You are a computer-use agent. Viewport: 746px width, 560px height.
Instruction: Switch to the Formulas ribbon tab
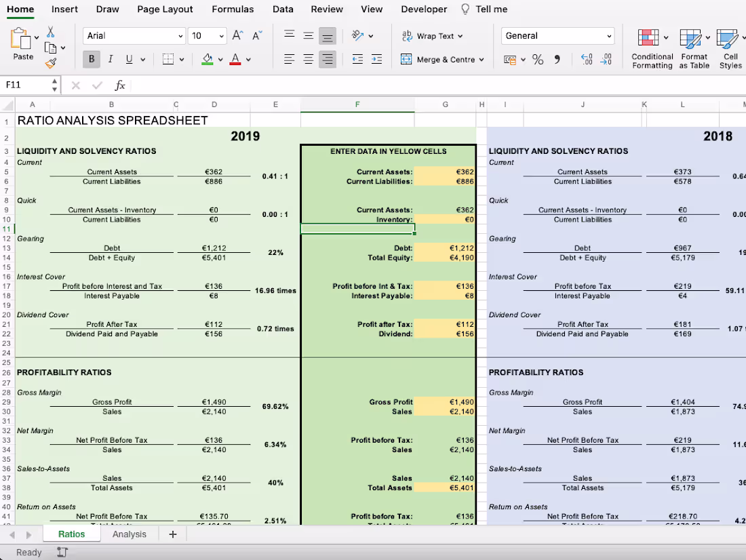coord(233,9)
